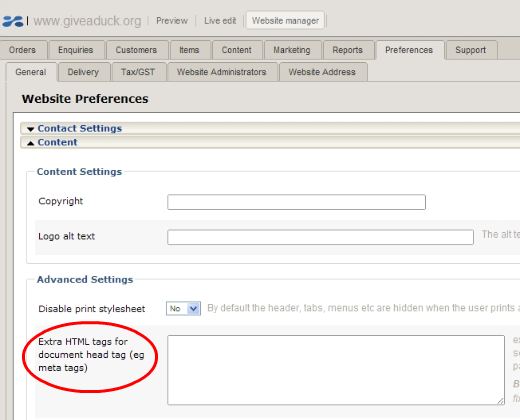The image size is (520, 420).
Task: Select the Customers tab
Action: [136, 50]
